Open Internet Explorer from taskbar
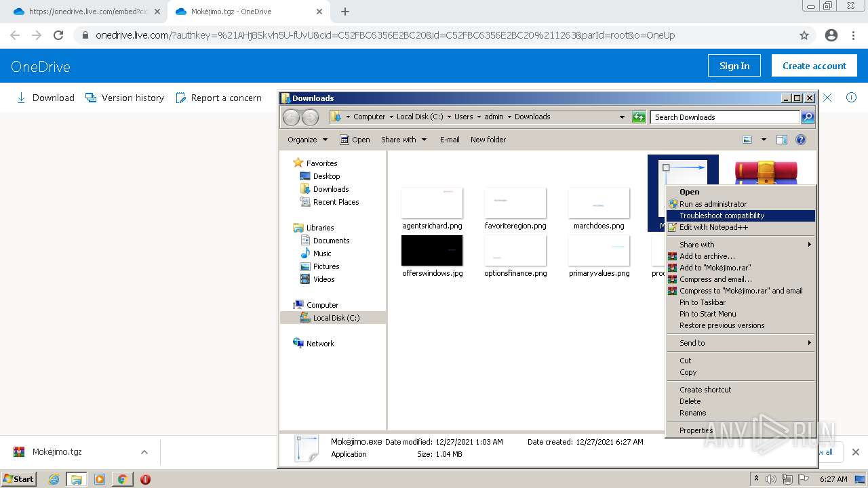This screenshot has width=868, height=488. pyautogui.click(x=54, y=479)
